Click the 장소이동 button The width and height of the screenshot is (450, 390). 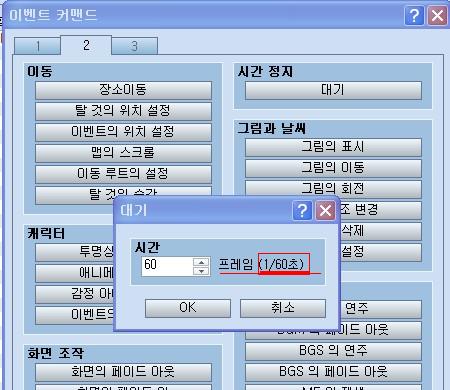click(x=123, y=90)
